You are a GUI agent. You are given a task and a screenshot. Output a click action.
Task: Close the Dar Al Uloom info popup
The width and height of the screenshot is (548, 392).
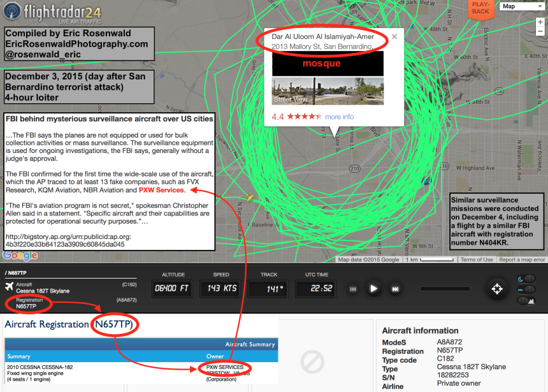coord(394,37)
